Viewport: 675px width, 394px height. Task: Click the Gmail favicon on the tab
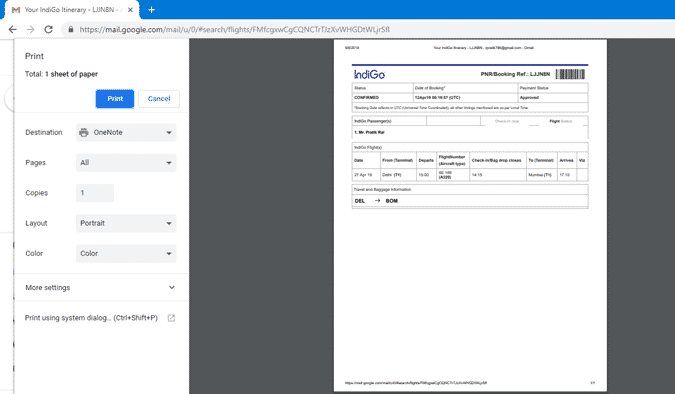tap(16, 10)
